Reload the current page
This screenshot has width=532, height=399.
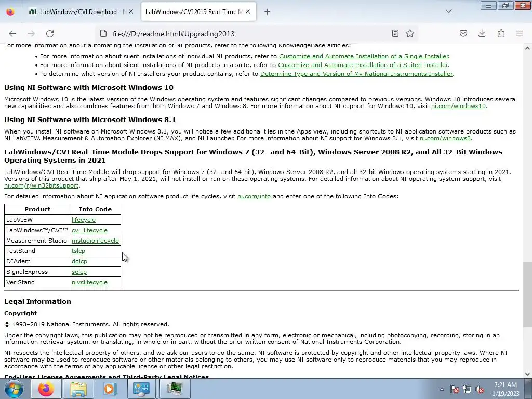pyautogui.click(x=50, y=34)
